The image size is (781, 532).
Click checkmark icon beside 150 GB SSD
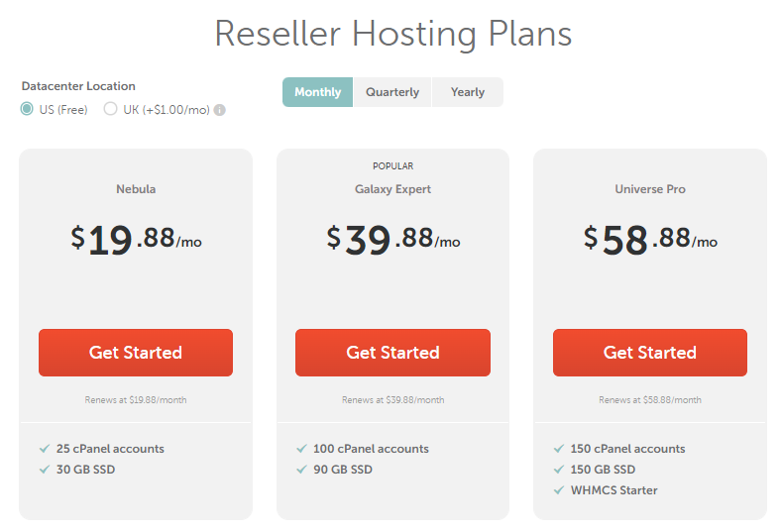click(x=558, y=470)
